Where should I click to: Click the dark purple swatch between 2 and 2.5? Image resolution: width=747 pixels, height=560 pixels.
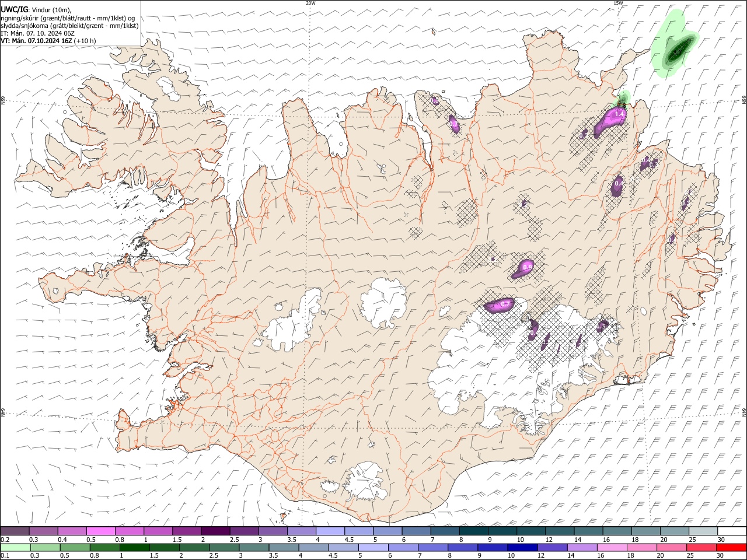(215, 531)
